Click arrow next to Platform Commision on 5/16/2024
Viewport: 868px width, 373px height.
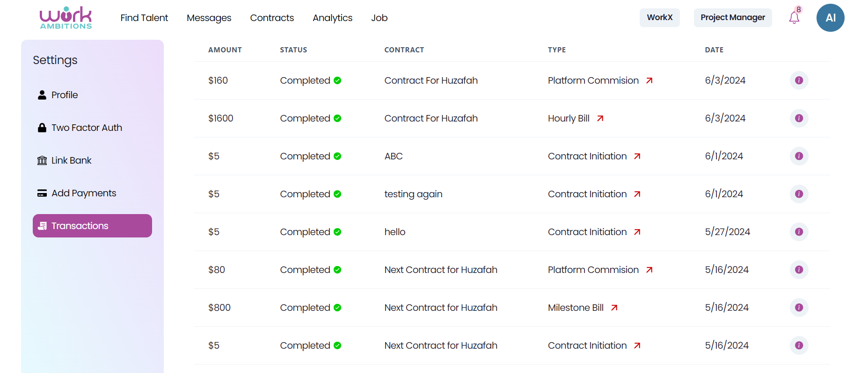coord(649,270)
